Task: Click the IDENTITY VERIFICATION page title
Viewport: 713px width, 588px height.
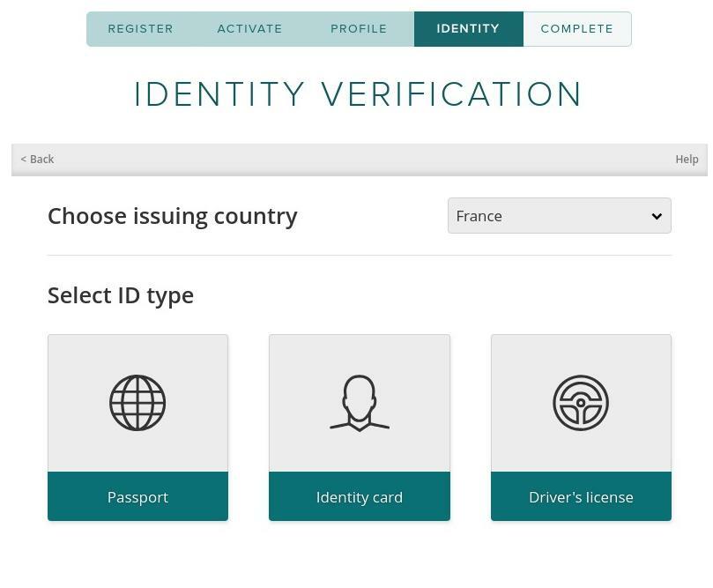Action: [358, 93]
